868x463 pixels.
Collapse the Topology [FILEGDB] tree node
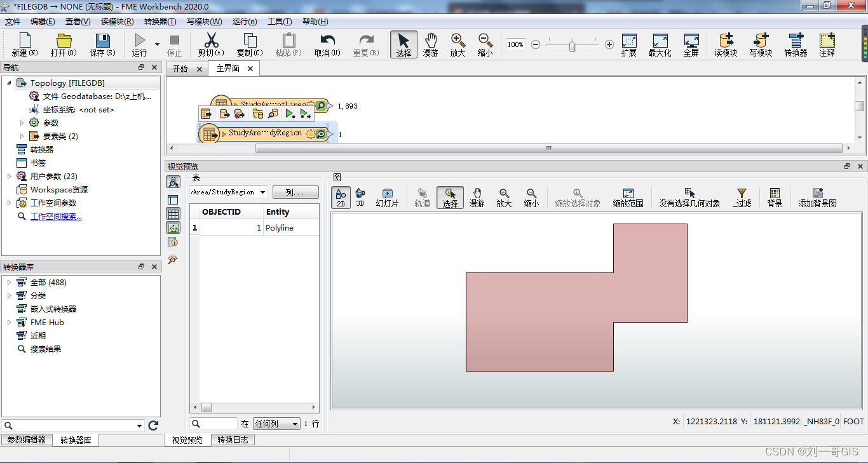9,83
